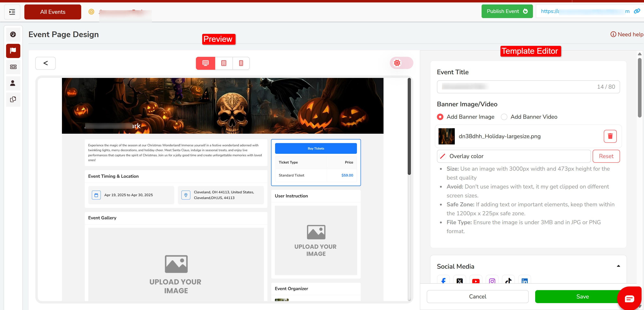Open the Overlay color picker
The image size is (644, 310).
tap(443, 156)
